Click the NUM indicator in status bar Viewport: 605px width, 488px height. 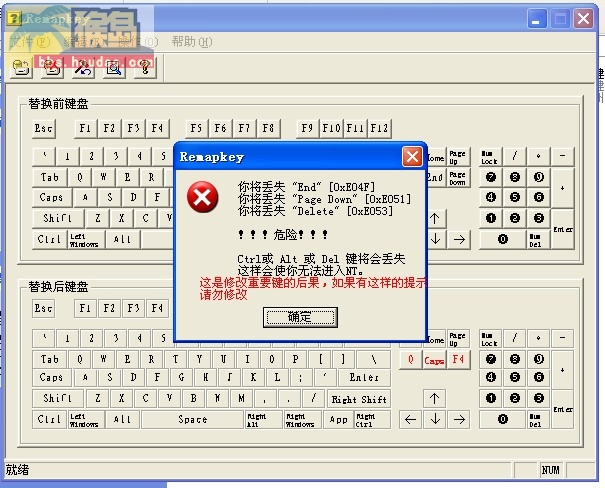551,470
